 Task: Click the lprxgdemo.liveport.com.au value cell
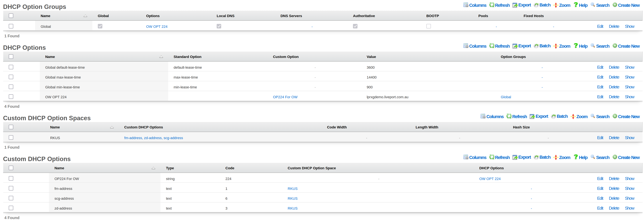point(387,97)
